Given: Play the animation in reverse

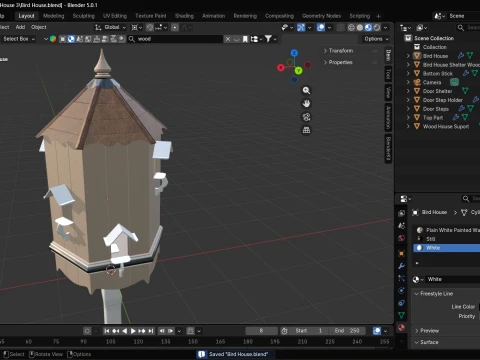Looking at the screenshot, I should 124,331.
